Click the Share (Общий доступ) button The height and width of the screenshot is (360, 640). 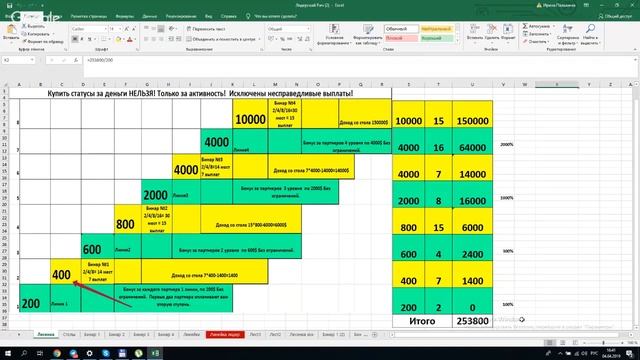pyautogui.click(x=615, y=16)
